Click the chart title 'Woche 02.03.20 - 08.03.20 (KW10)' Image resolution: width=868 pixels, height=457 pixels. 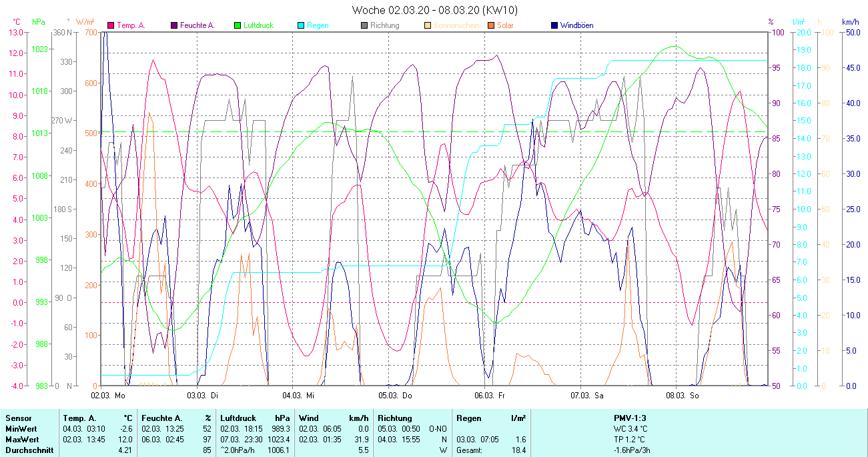click(x=434, y=10)
